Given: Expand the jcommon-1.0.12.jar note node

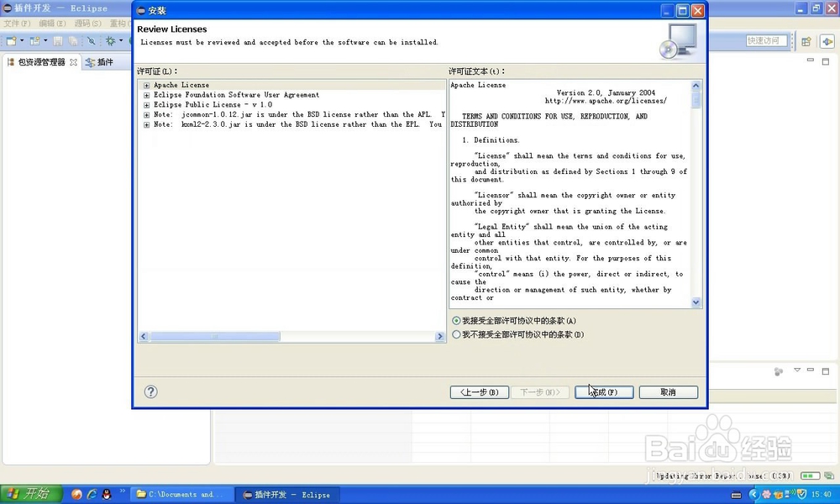Looking at the screenshot, I should pos(146,114).
